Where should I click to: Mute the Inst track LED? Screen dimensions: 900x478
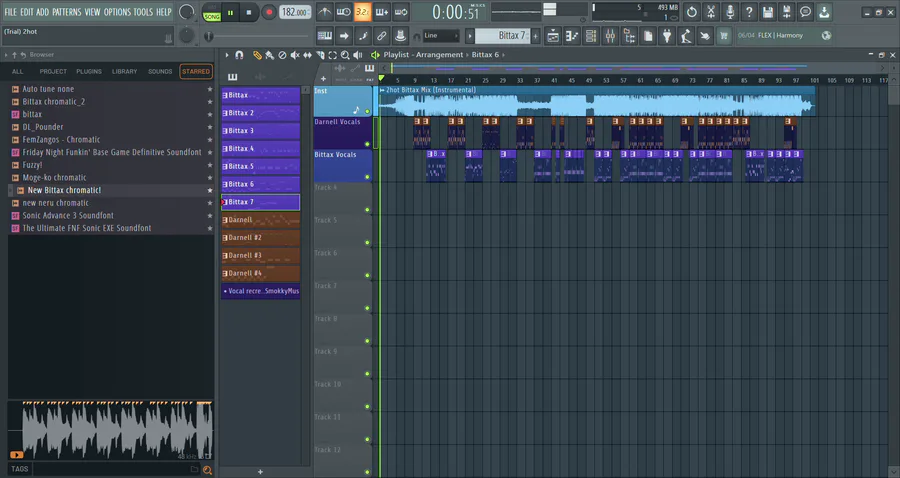pyautogui.click(x=367, y=111)
